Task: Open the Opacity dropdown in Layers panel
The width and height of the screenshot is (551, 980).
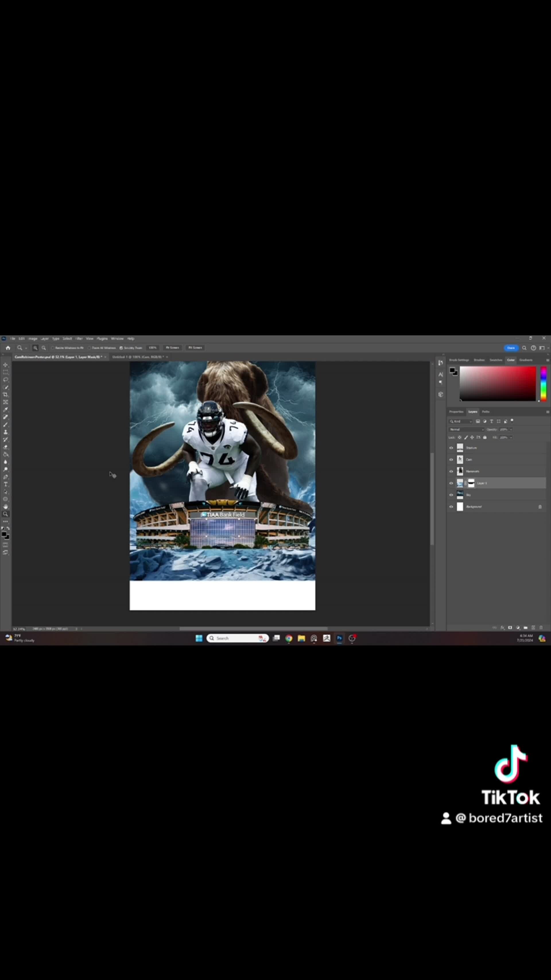Action: point(511,429)
